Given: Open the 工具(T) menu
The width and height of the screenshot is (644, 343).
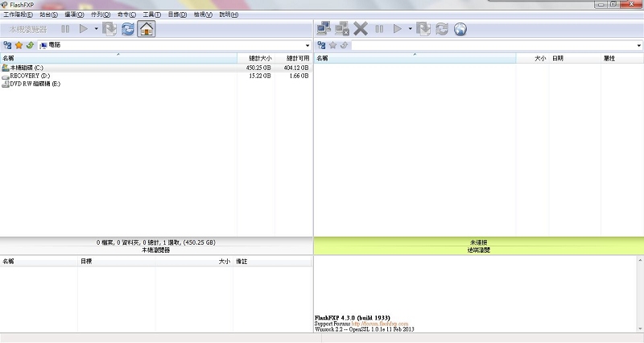Looking at the screenshot, I should (x=151, y=14).
